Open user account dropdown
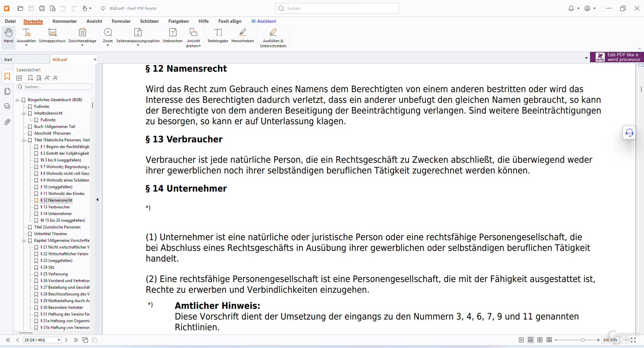Image resolution: width=644 pixels, height=348 pixels. click(594, 8)
